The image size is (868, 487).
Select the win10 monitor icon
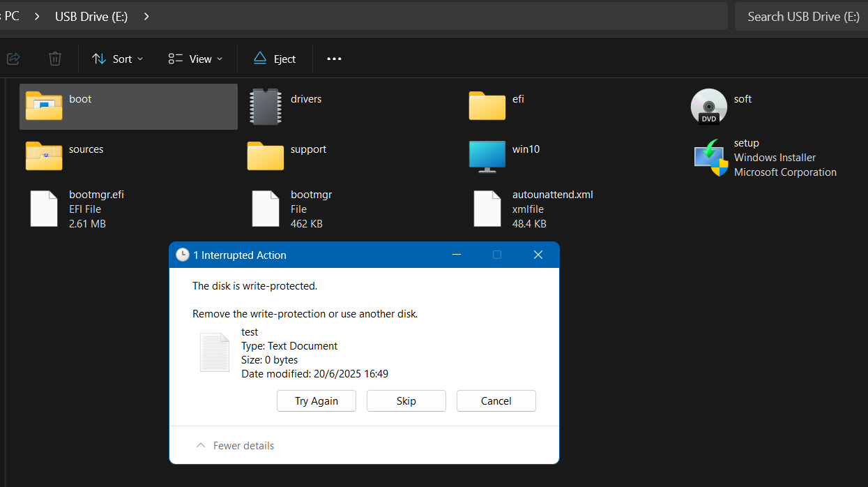(487, 156)
